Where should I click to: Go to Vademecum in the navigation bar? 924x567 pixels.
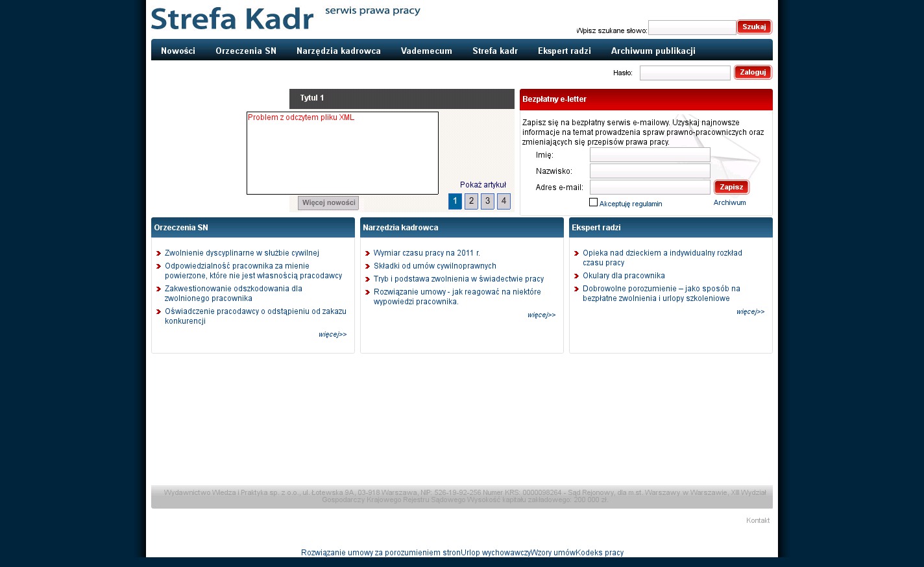coord(426,51)
